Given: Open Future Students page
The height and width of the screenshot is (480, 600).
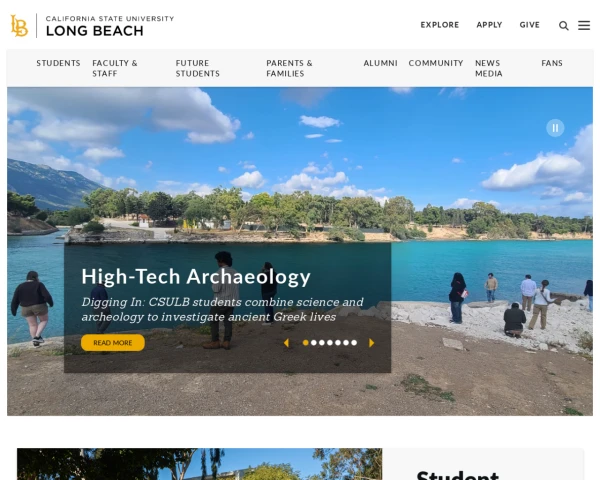Looking at the screenshot, I should (197, 68).
